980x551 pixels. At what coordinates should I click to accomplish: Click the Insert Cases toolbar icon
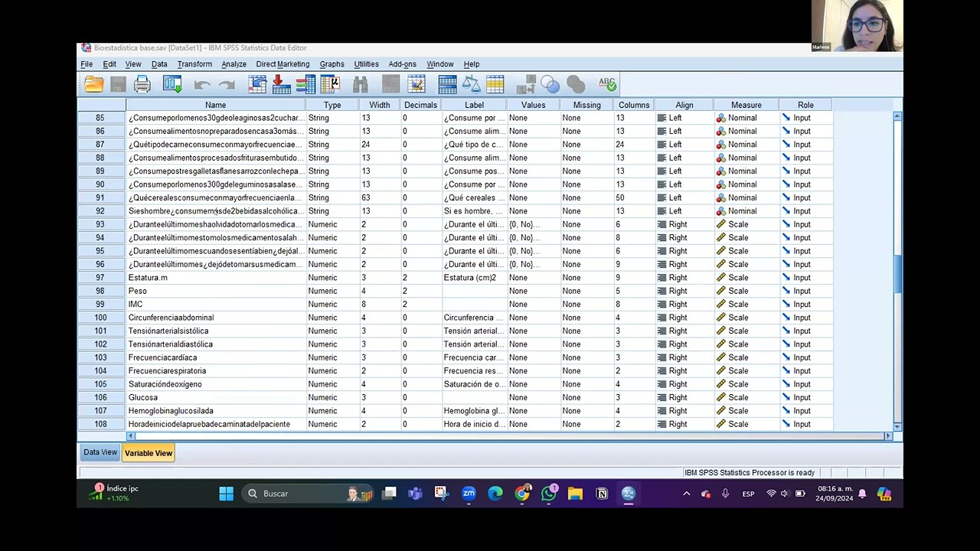(391, 84)
